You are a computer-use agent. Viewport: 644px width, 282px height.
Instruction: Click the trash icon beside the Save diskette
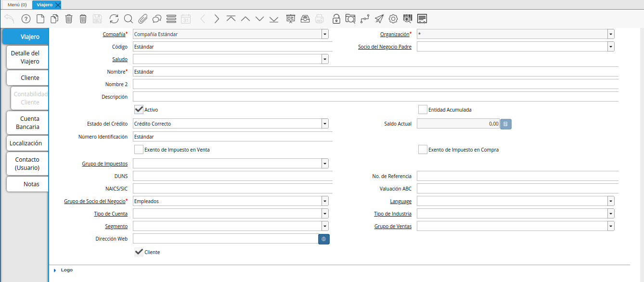pos(83,19)
